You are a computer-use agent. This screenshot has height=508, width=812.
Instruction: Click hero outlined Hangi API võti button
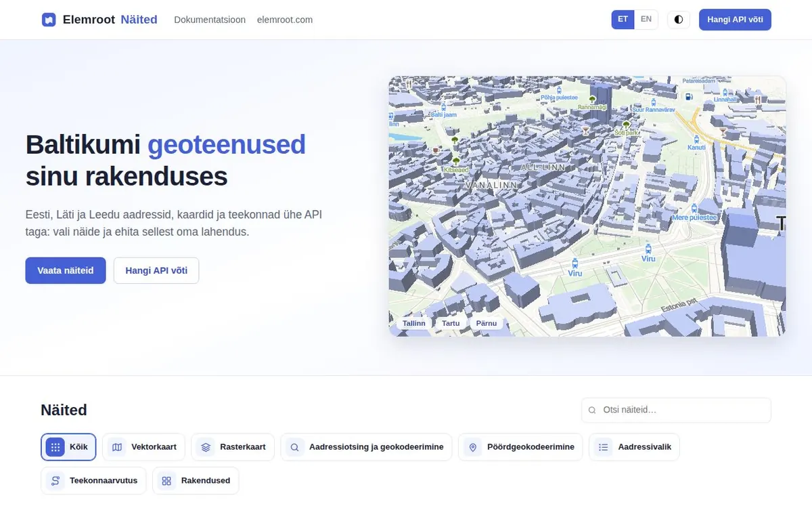pos(156,270)
